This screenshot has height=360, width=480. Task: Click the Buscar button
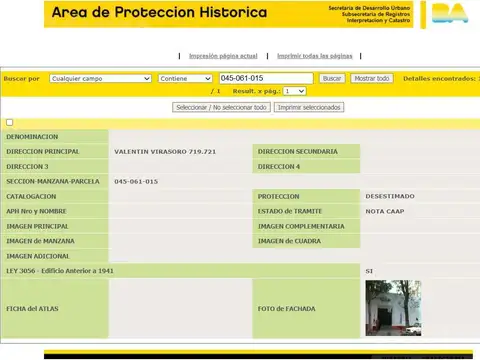332,78
